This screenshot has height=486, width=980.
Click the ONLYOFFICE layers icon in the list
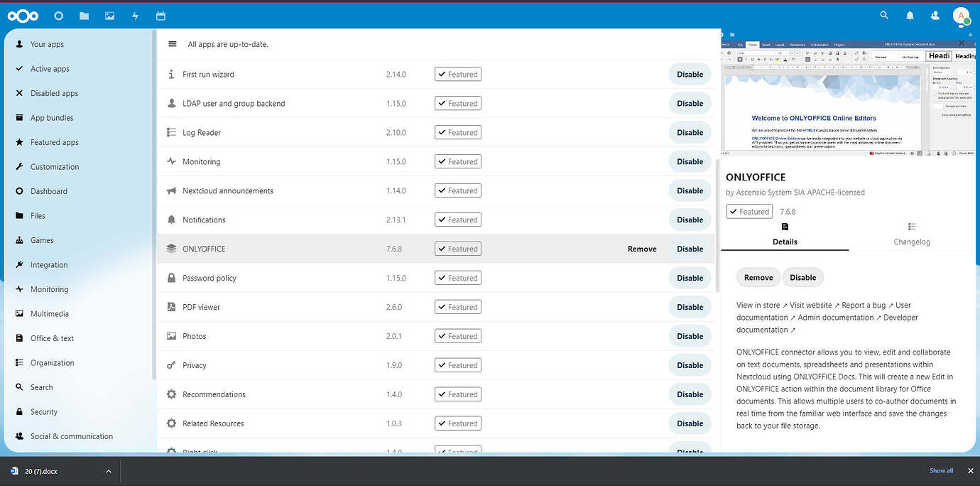[x=171, y=249]
